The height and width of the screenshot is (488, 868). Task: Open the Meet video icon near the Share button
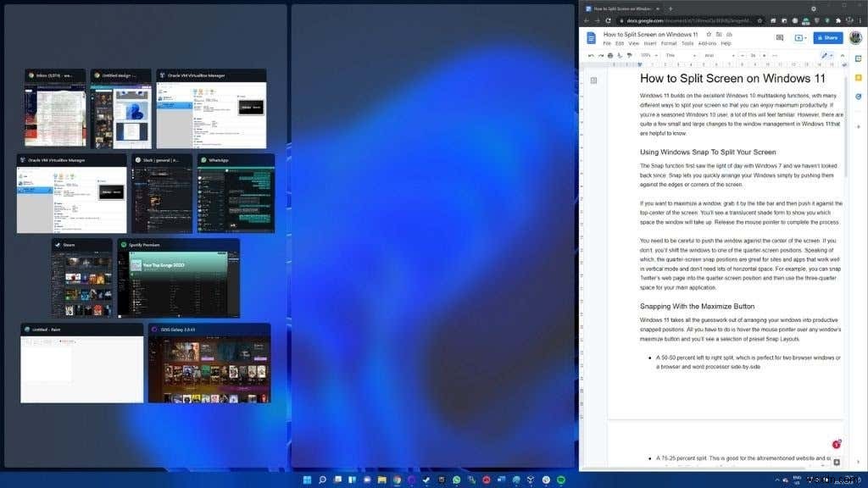[798, 37]
